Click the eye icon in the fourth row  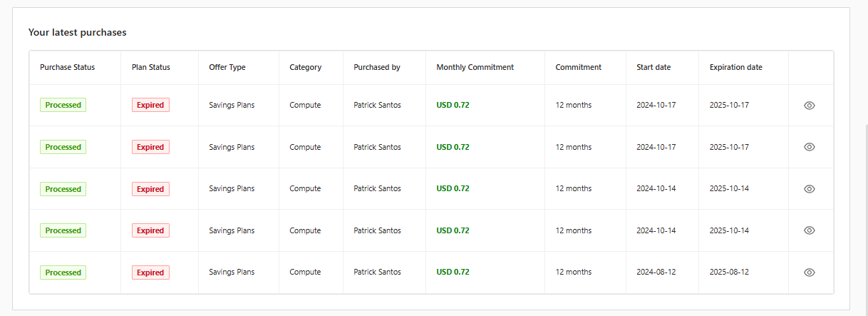tap(809, 230)
